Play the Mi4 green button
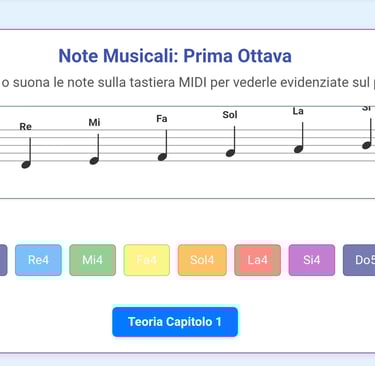The width and height of the screenshot is (375, 366). tap(93, 260)
